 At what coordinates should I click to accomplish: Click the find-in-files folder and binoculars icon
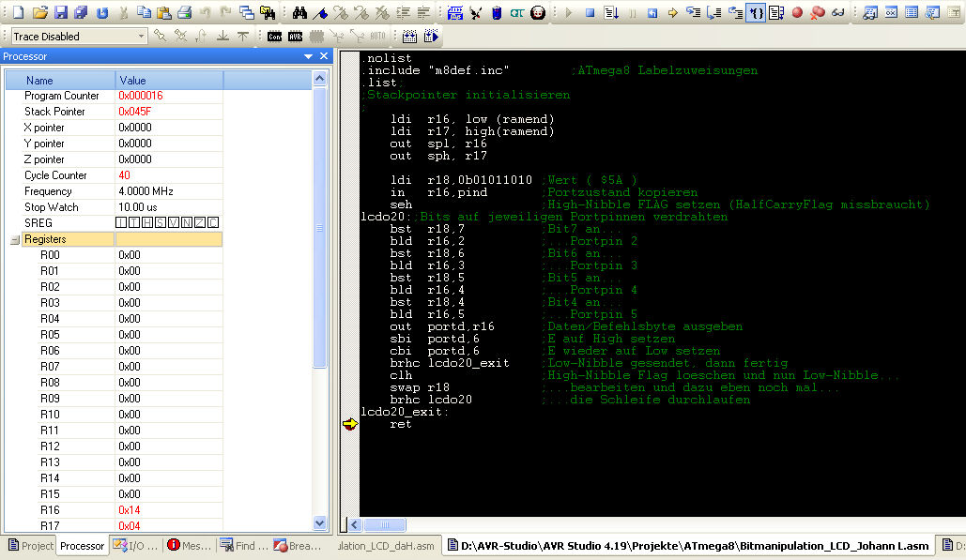[268, 12]
